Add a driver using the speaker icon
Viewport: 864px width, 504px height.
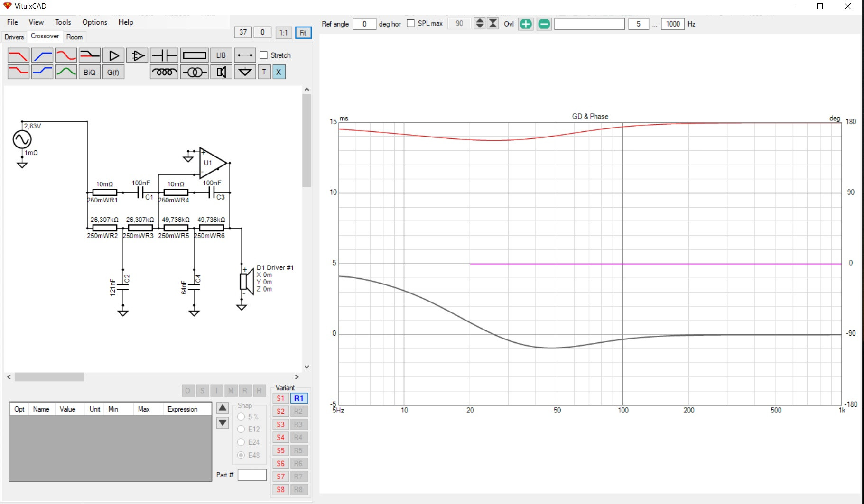tap(221, 72)
